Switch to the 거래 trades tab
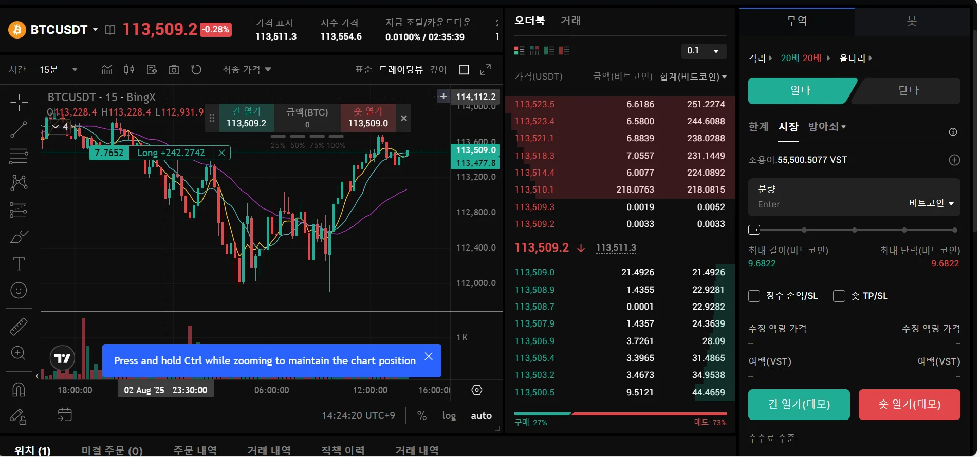The height and width of the screenshot is (457, 980). tap(570, 21)
